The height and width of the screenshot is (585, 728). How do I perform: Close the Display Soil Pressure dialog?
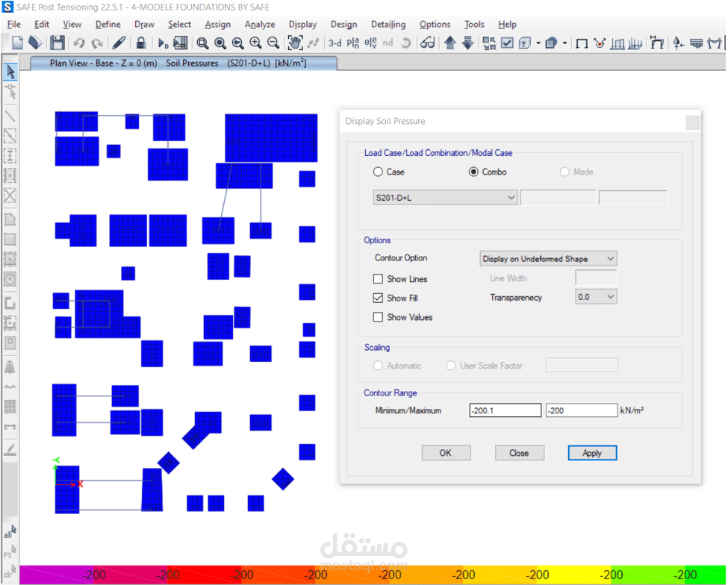click(693, 122)
